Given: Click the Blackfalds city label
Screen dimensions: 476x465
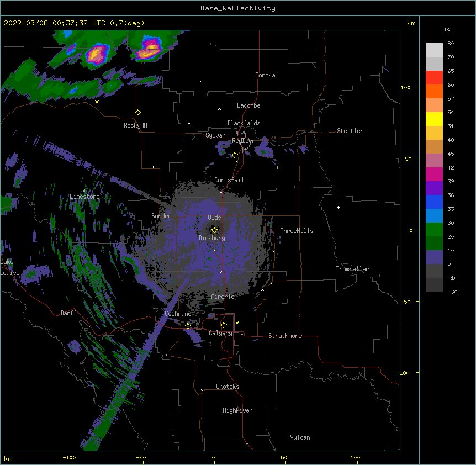Looking at the screenshot, I should [x=244, y=123].
